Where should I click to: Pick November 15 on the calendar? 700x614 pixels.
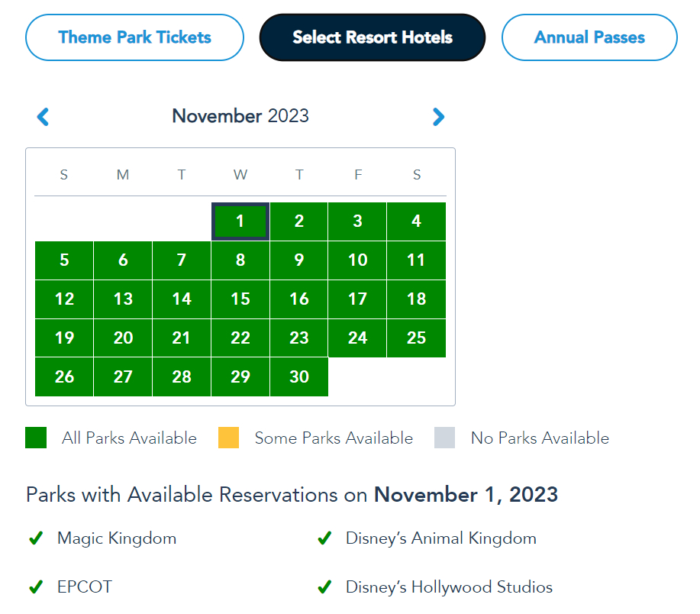point(240,299)
